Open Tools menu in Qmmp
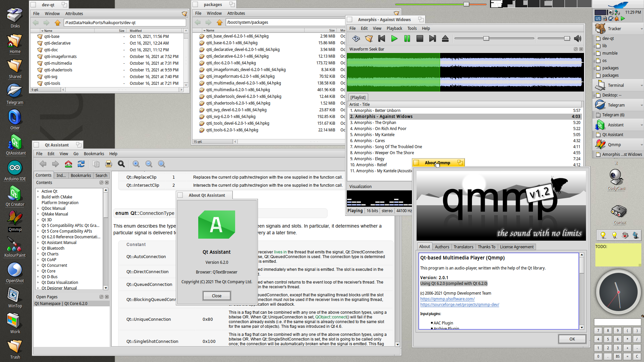This screenshot has height=362, width=644. 412,28
